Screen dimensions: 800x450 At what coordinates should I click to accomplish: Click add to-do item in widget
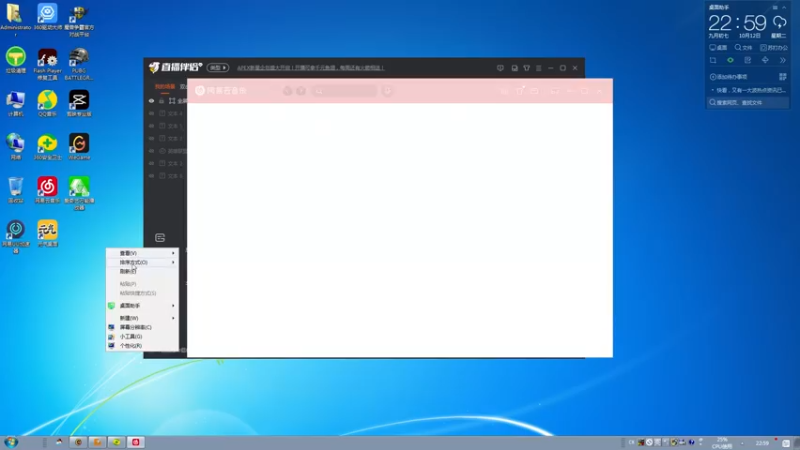(x=729, y=77)
